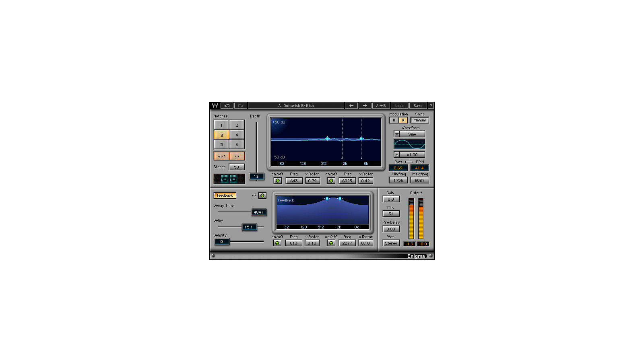Toggle feedback phase green LED button
Screen dimensions: 644x362
[x=262, y=195]
